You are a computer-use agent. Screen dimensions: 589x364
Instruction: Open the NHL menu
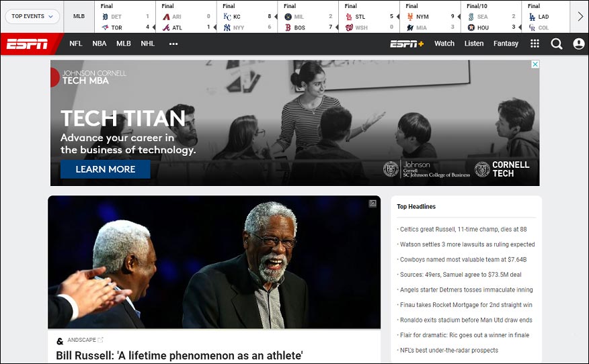pos(148,44)
